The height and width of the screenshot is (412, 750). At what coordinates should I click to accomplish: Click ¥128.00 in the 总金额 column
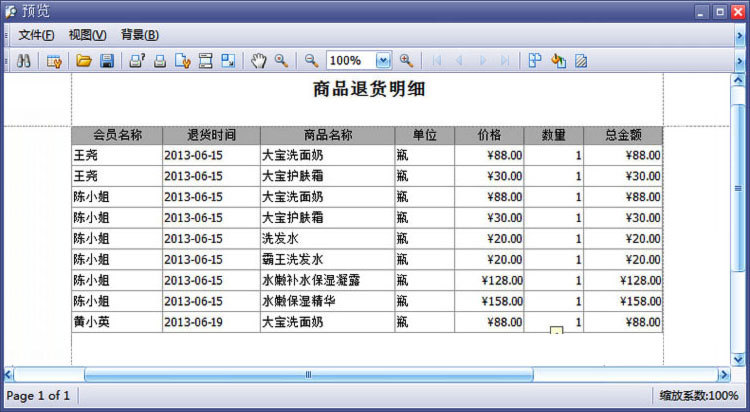tap(623, 280)
